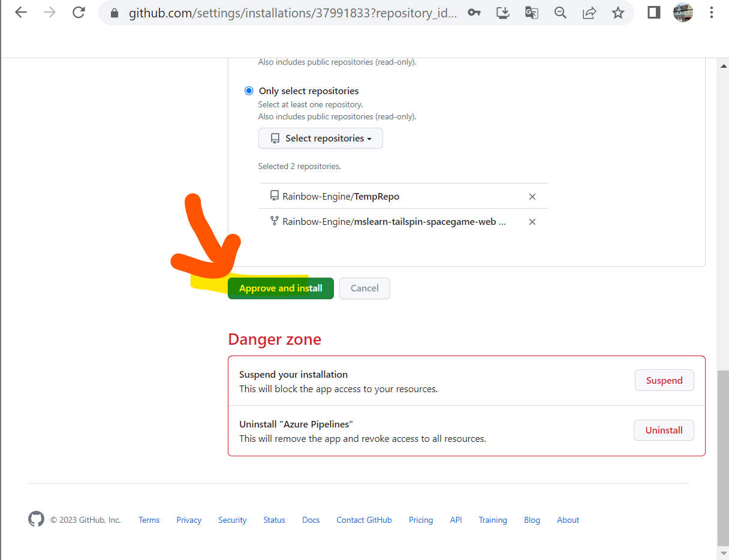Click the Rainbow-Engine/TempRepo repository name
This screenshot has height=560, width=729.
(341, 197)
